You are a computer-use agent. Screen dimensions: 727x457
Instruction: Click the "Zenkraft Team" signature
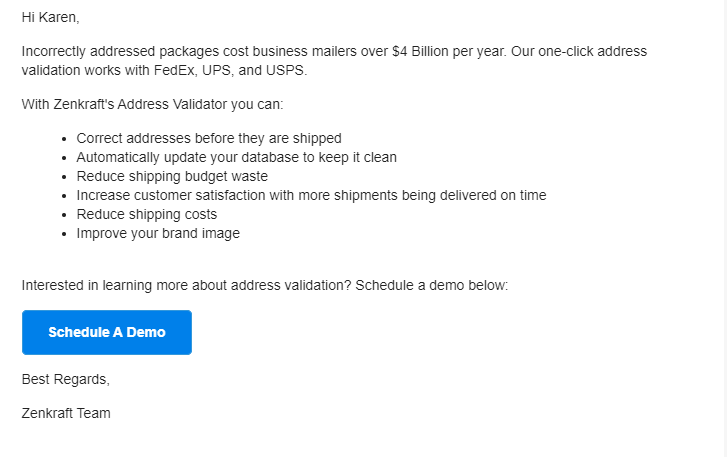tap(66, 413)
